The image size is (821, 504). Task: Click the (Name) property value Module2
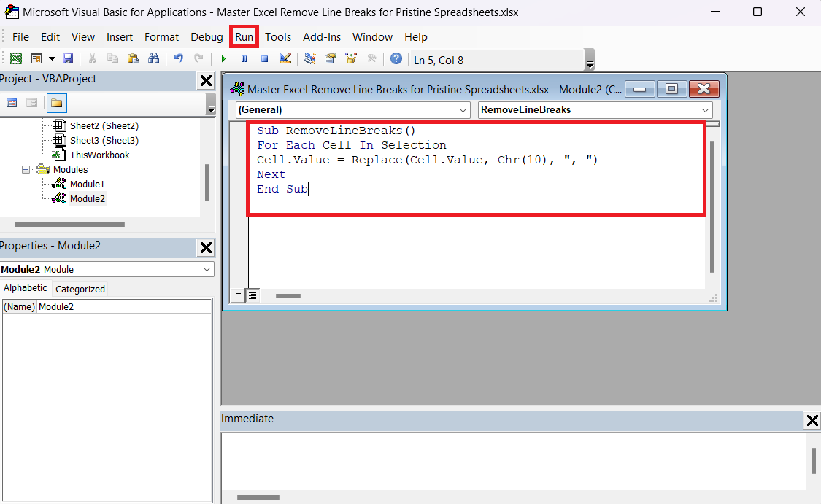click(x=124, y=306)
